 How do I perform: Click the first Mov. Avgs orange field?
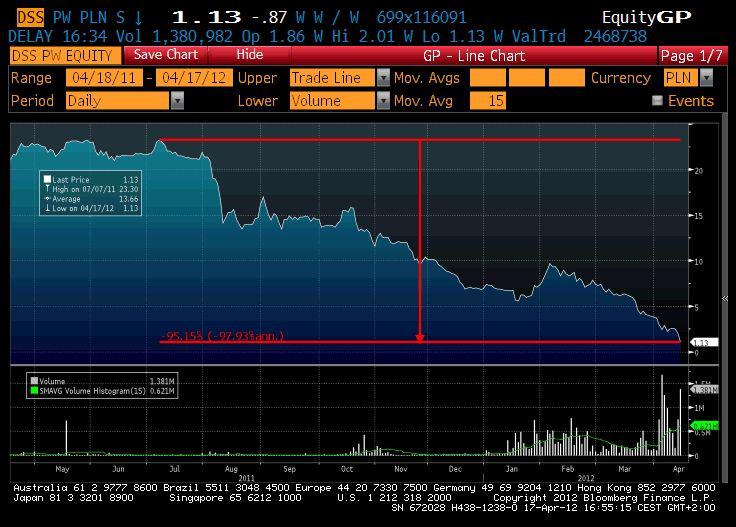click(x=486, y=78)
